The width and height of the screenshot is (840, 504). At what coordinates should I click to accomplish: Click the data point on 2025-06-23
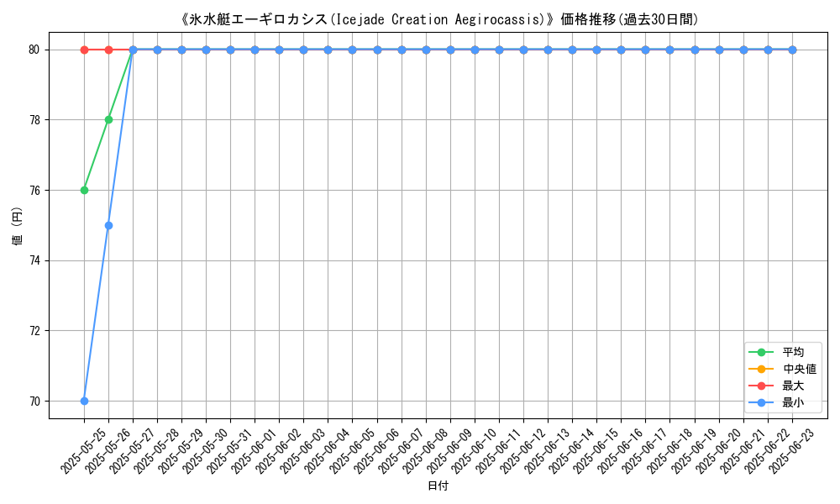click(792, 50)
